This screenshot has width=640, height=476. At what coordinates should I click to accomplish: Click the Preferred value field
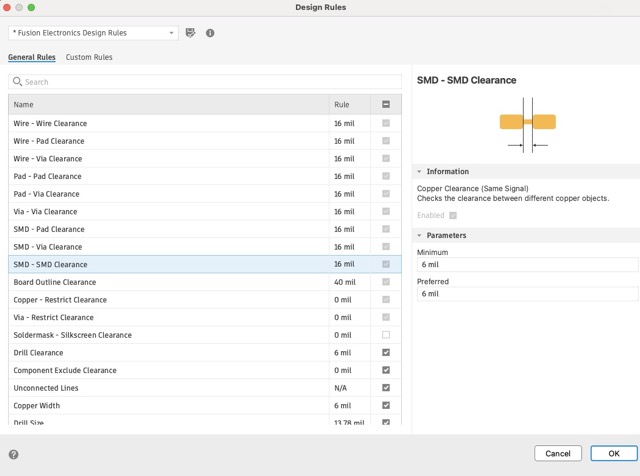pos(527,294)
